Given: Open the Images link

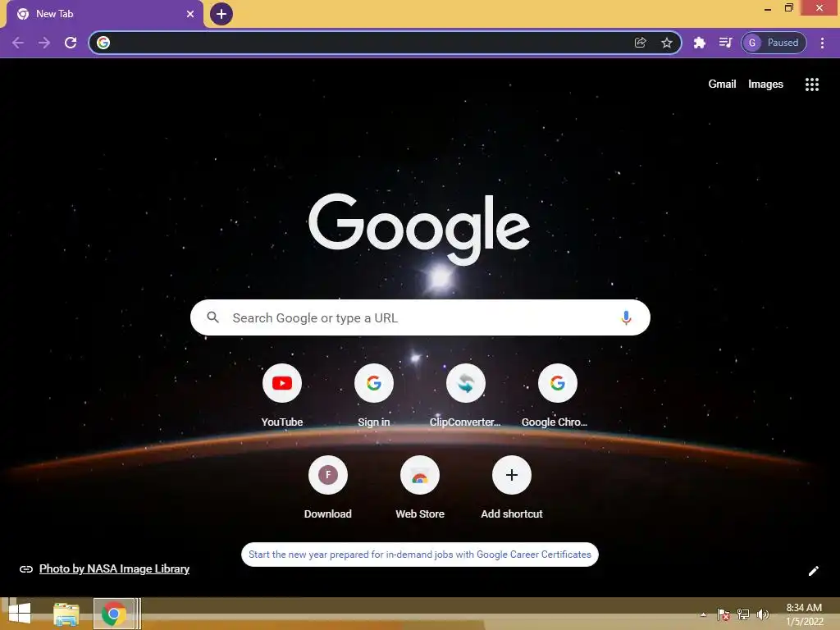Looking at the screenshot, I should tap(765, 84).
